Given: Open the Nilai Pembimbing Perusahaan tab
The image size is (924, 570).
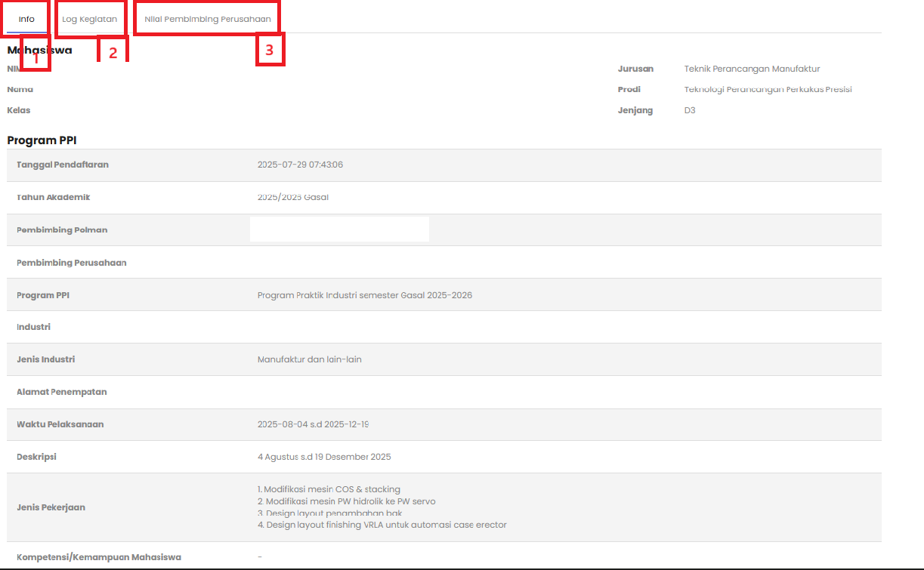Looking at the screenshot, I should (208, 19).
